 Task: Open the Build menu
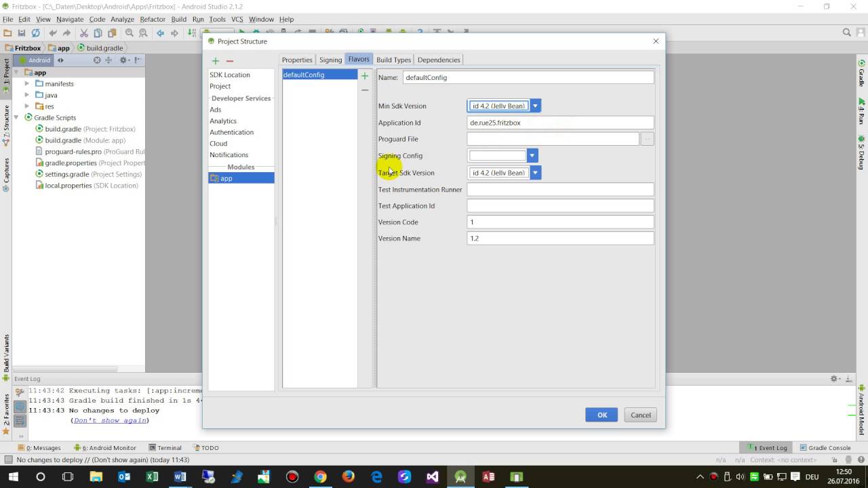coord(179,19)
